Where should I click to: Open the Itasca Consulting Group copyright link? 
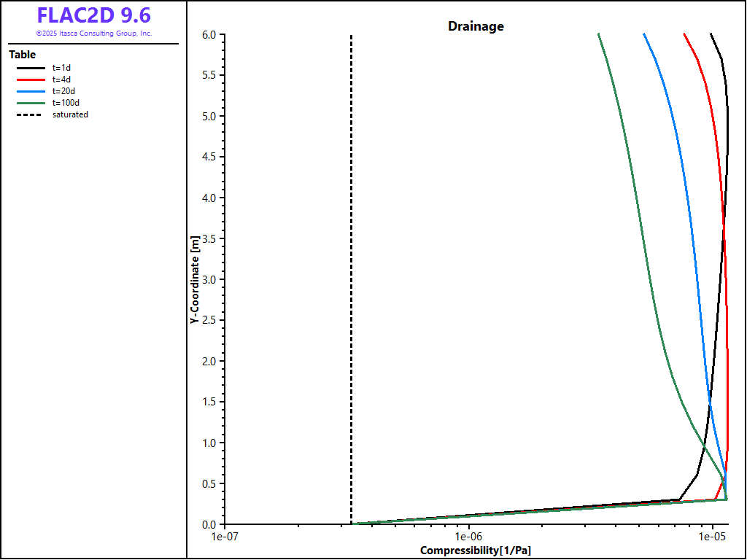[93, 34]
